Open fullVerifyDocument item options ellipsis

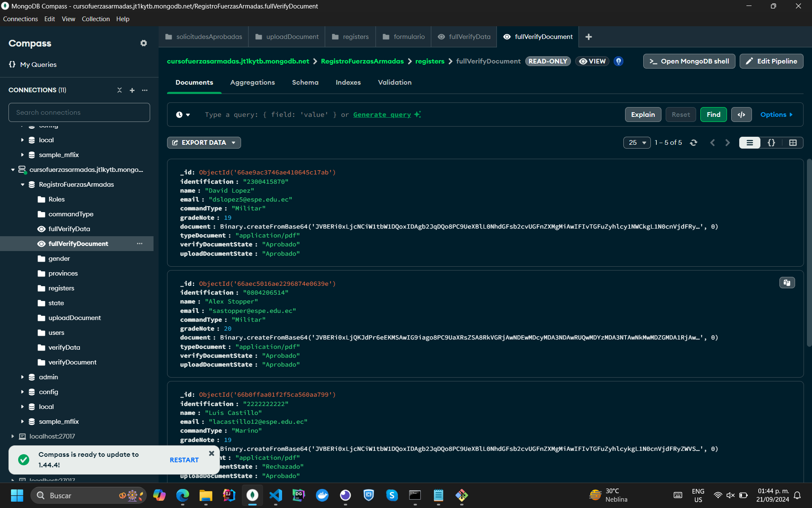pyautogui.click(x=140, y=244)
